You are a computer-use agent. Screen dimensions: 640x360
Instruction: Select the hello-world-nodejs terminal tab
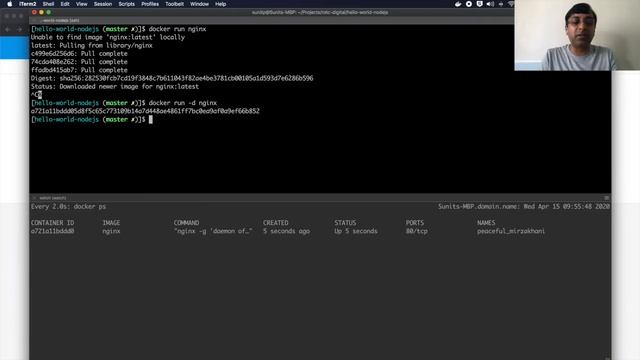point(60,20)
